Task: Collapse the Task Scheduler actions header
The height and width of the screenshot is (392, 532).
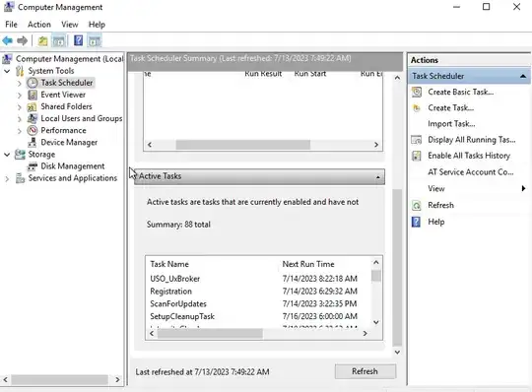Action: (x=523, y=76)
